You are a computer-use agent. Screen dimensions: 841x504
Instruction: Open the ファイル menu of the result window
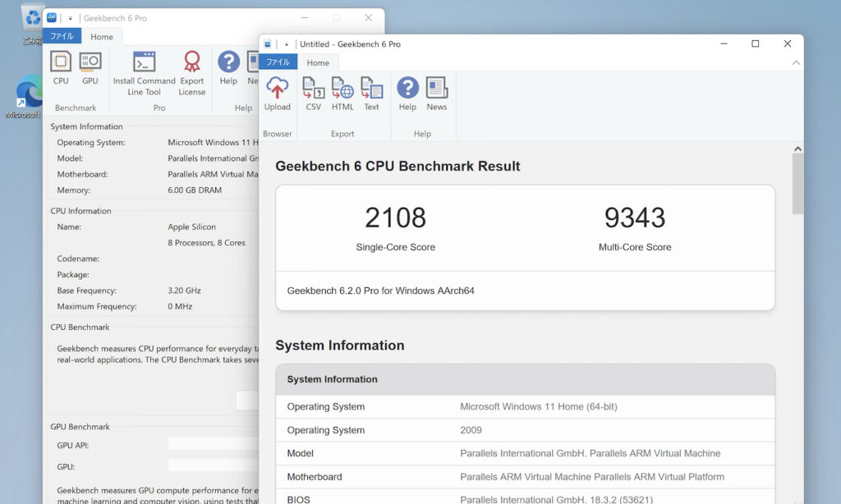[x=278, y=62]
